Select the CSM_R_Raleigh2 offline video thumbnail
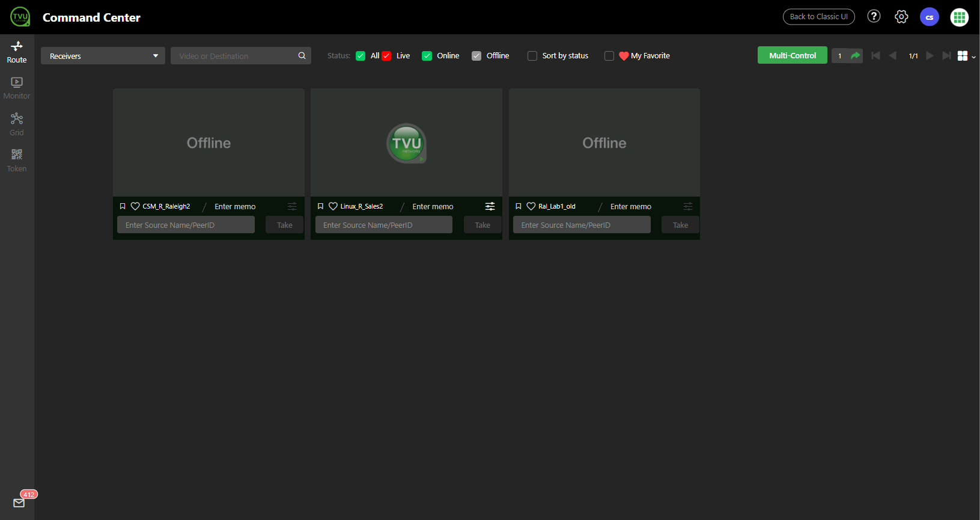 coord(208,142)
